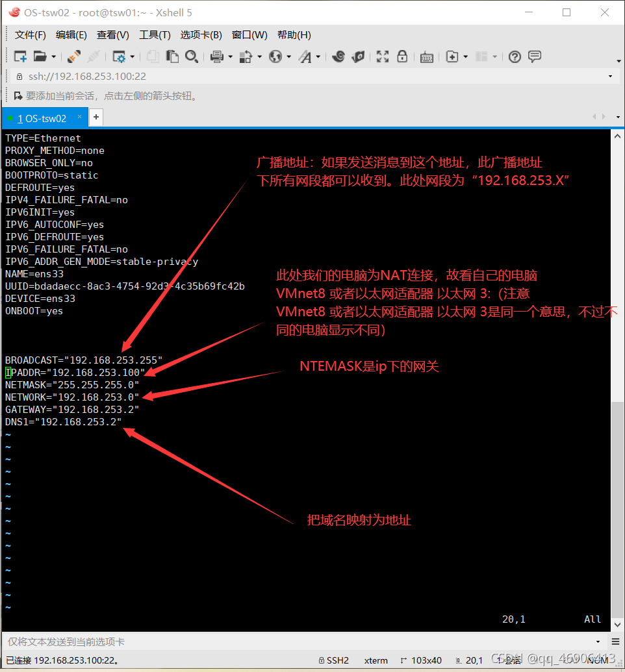Image resolution: width=625 pixels, height=672 pixels.
Task: Click the add current session arrow icon
Action: coord(18,95)
